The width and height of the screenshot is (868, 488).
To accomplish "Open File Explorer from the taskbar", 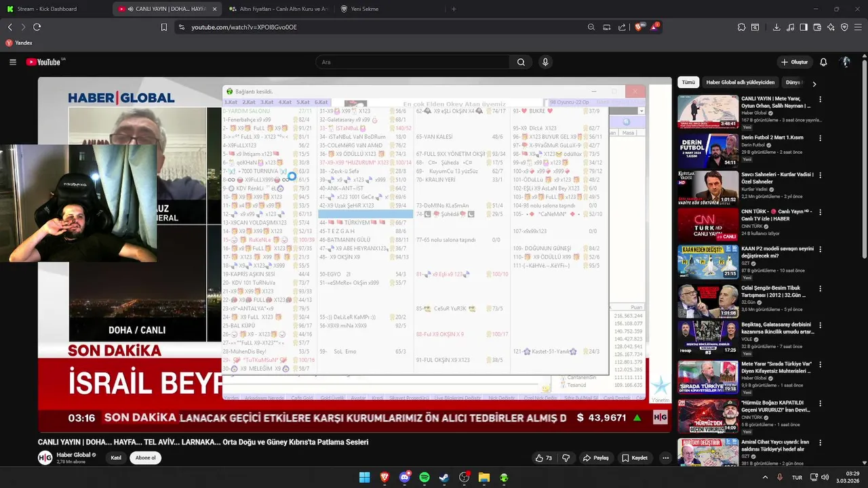I will [x=484, y=477].
